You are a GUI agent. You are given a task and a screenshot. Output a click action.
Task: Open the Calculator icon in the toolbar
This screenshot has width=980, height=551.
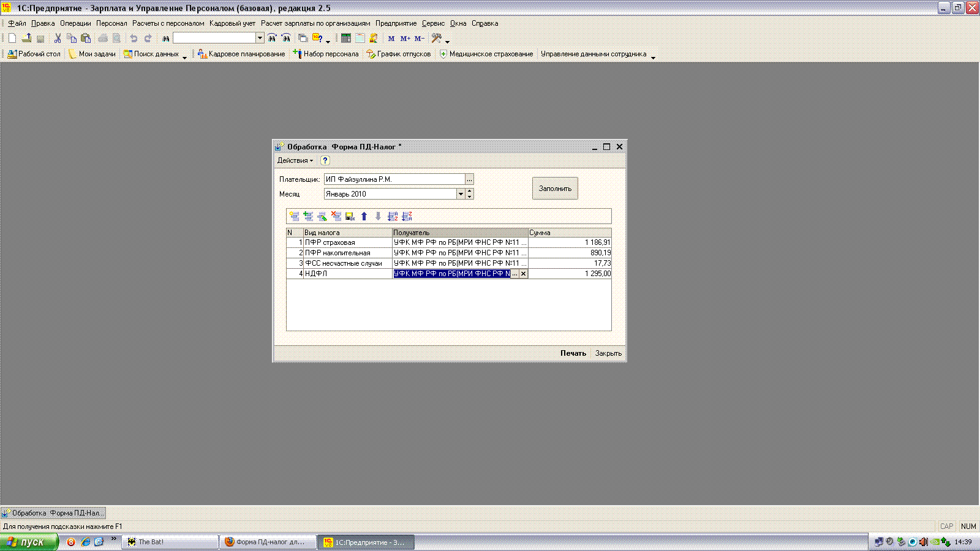(346, 38)
